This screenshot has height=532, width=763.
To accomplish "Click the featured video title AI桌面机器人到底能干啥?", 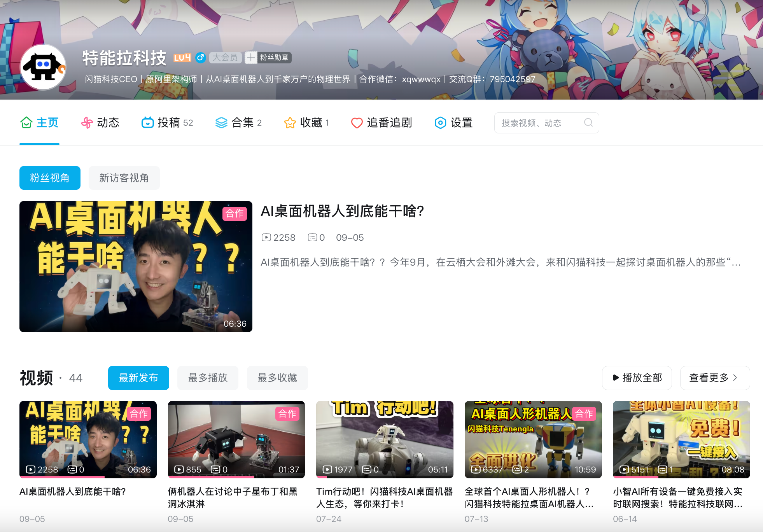I will point(342,211).
